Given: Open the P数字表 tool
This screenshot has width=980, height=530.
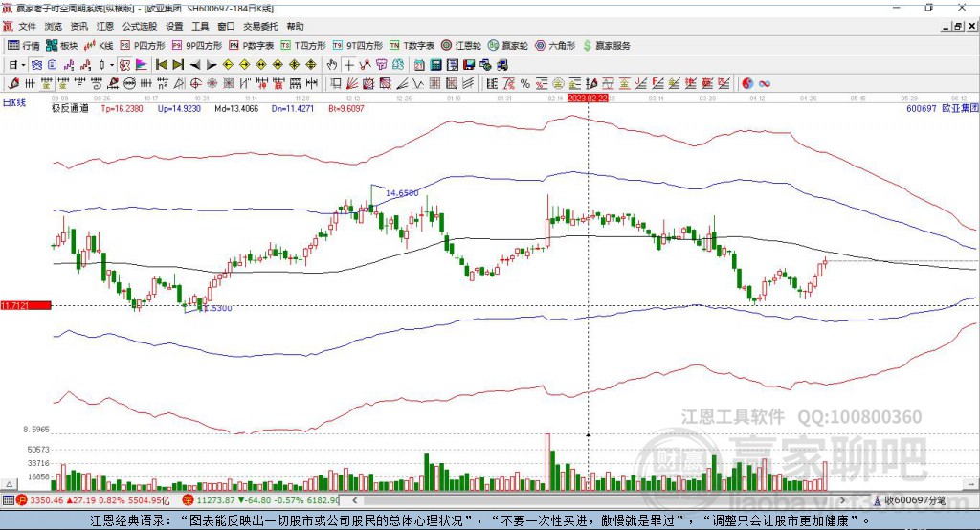Looking at the screenshot, I should pyautogui.click(x=252, y=46).
